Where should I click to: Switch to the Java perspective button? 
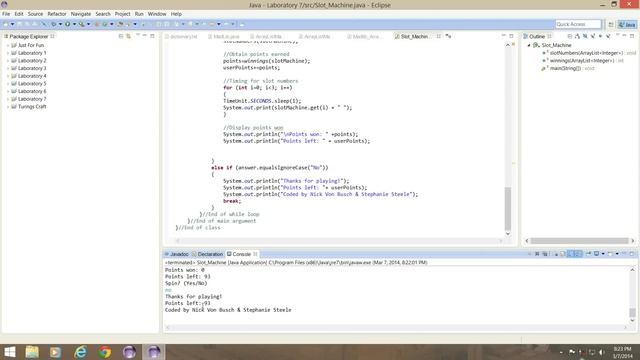tap(627, 24)
